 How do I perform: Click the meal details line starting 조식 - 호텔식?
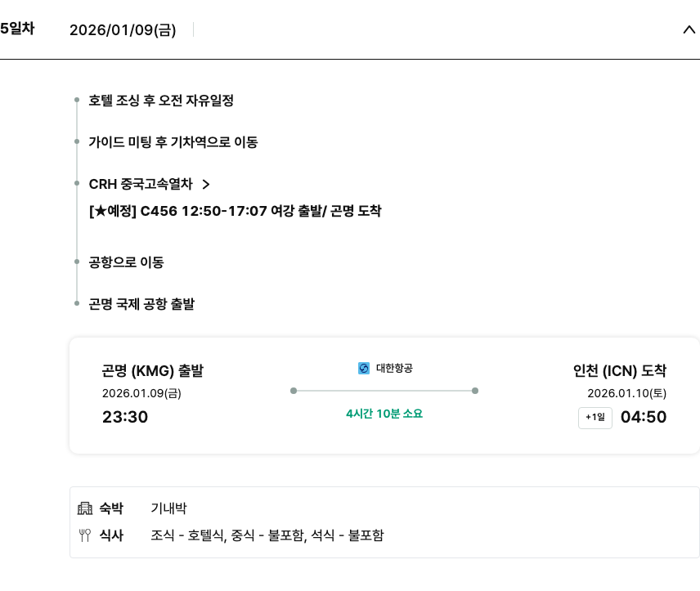[x=267, y=536]
